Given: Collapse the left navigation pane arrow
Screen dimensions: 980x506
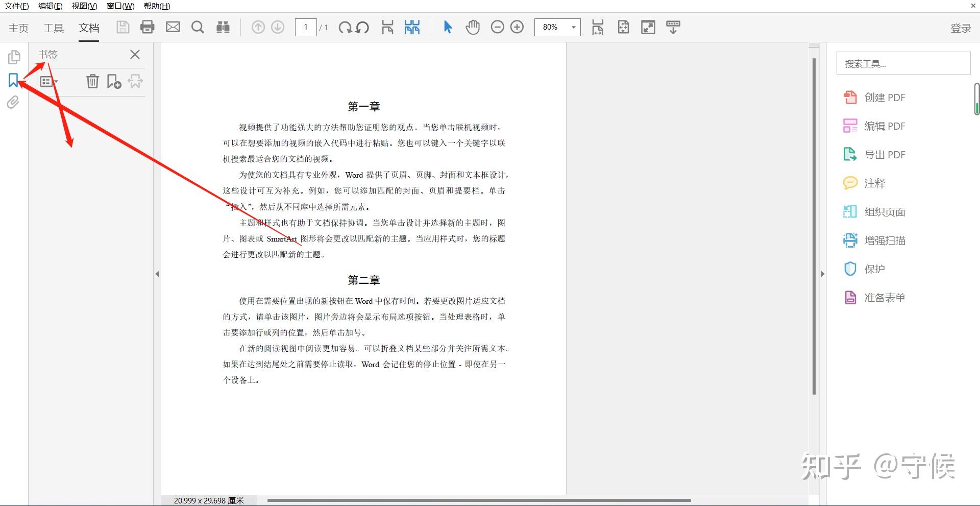Looking at the screenshot, I should pos(157,274).
